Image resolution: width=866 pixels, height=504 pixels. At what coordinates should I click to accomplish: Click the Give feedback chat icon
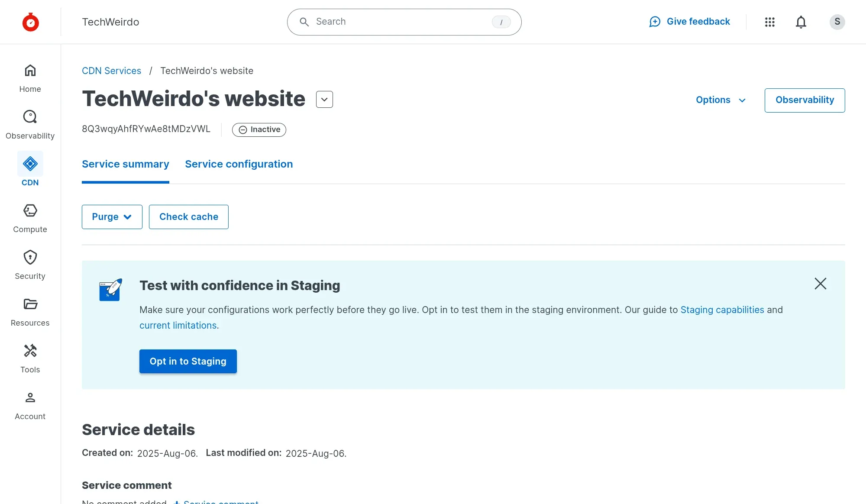pos(655,22)
